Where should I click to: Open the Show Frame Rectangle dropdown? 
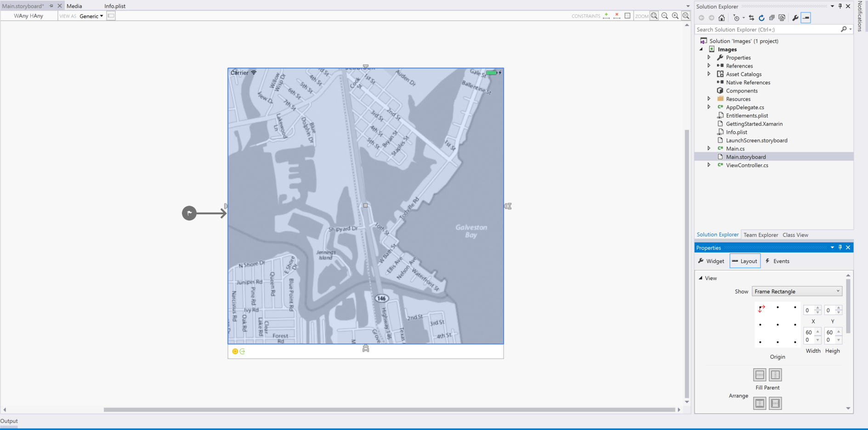coord(796,291)
